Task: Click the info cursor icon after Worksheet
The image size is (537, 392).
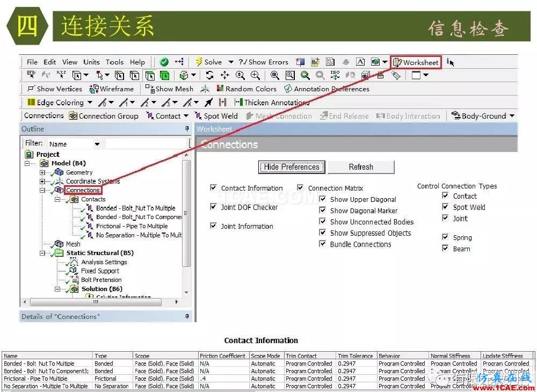Action: click(451, 62)
